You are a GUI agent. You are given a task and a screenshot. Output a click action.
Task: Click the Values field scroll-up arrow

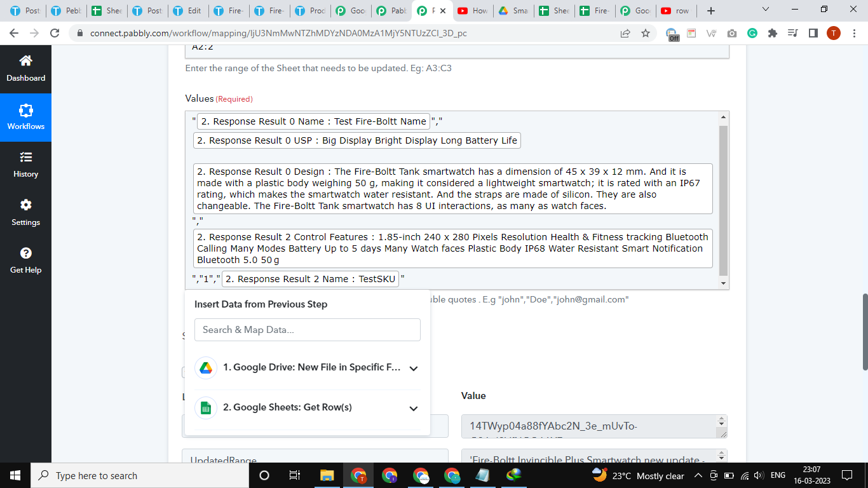coord(723,118)
